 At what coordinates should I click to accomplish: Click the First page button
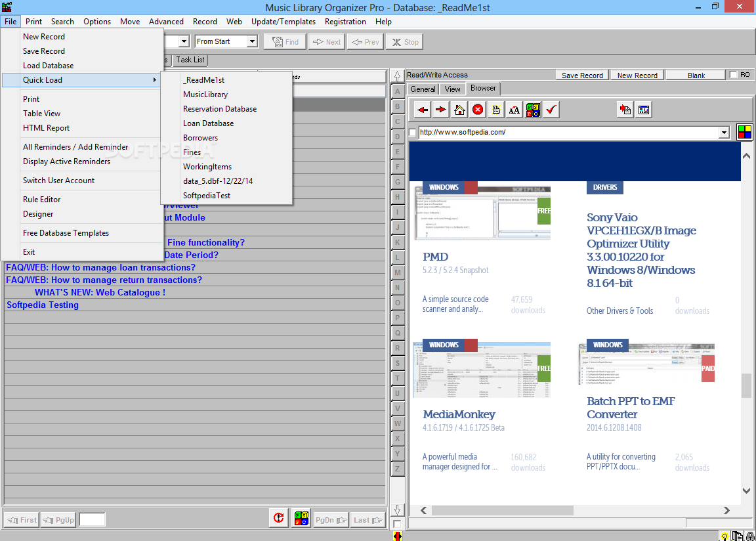(22, 520)
